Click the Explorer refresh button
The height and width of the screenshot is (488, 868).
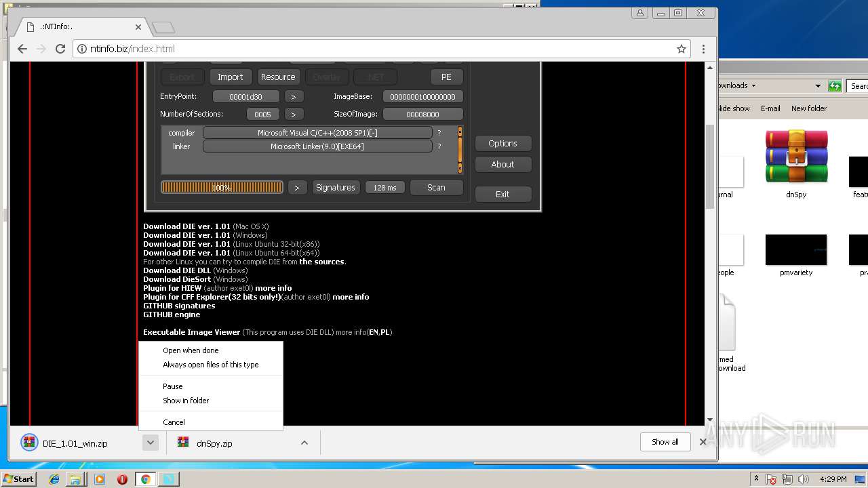tap(835, 86)
